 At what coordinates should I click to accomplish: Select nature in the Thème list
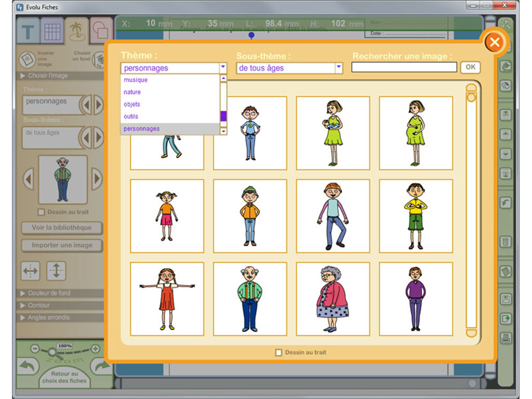(132, 92)
